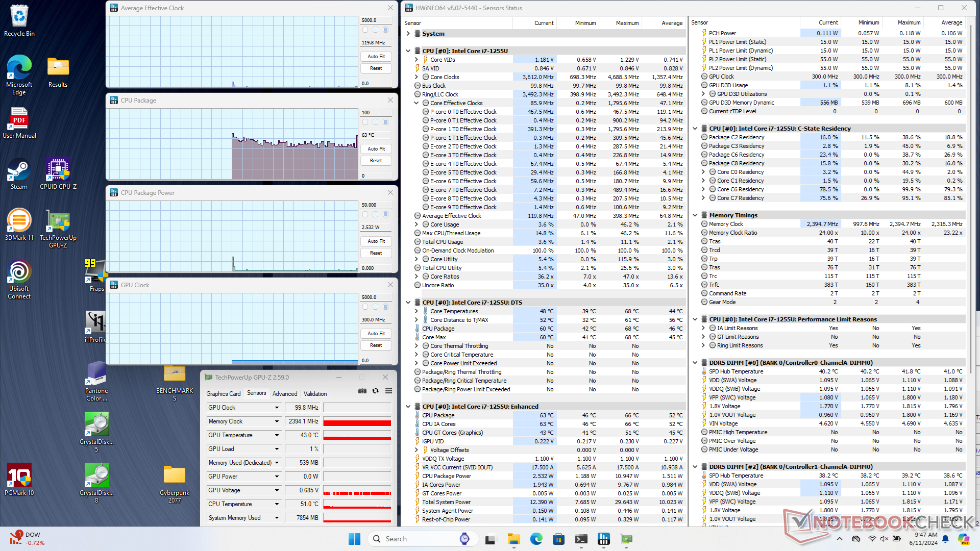Take a GPU-Z screenshot with the camera icon

(362, 391)
